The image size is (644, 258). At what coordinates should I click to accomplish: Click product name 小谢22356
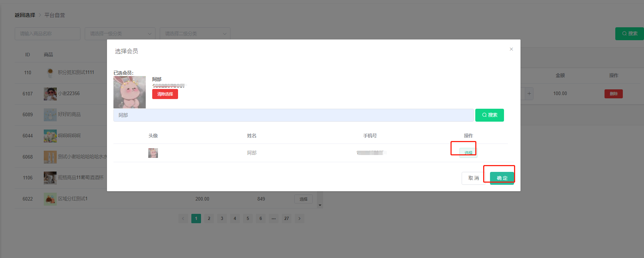point(69,94)
